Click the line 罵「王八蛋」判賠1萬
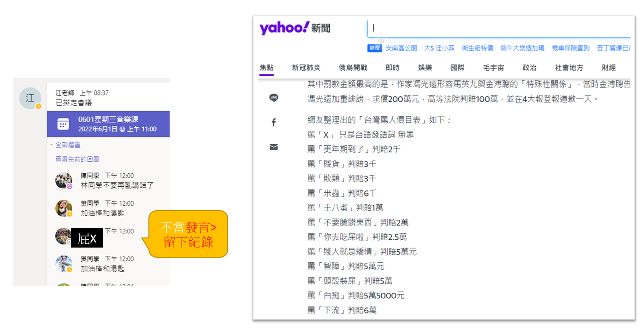 pos(345,208)
